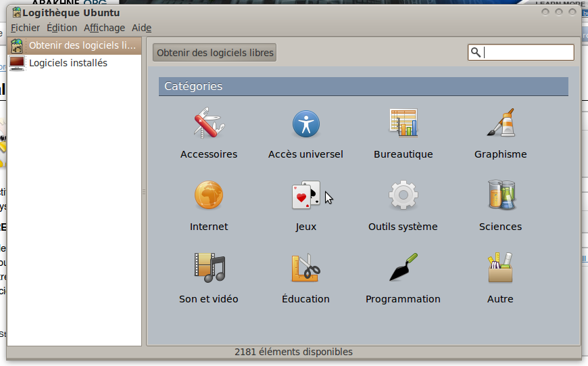Viewport: 588px width, 366px height.
Task: Click the Logiciels installés monitor icon
Action: pos(17,63)
